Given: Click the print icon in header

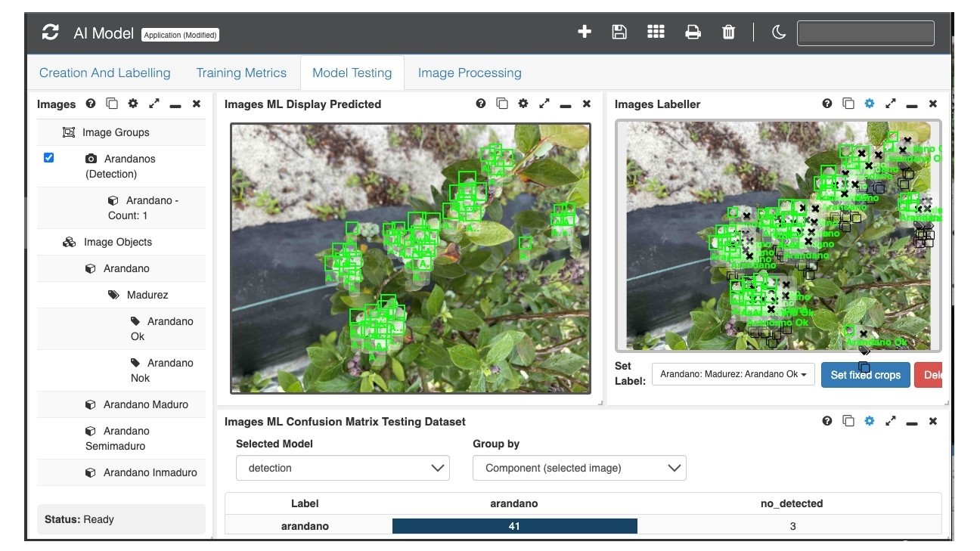Looking at the screenshot, I should coord(693,32).
